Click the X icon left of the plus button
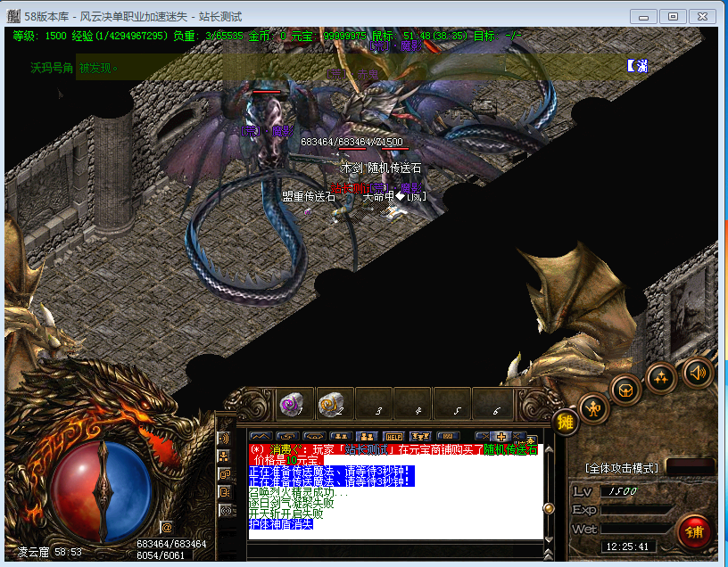 point(484,437)
